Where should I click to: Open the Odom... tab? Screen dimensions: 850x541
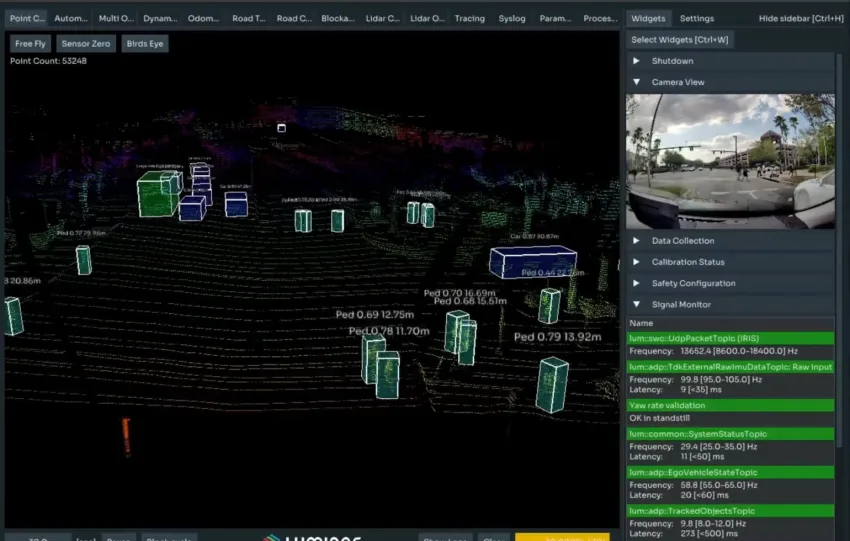[x=203, y=18]
